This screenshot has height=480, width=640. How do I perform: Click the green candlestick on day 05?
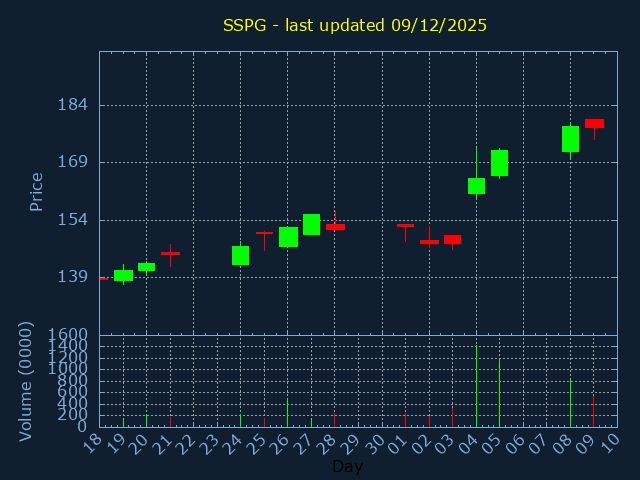click(499, 163)
